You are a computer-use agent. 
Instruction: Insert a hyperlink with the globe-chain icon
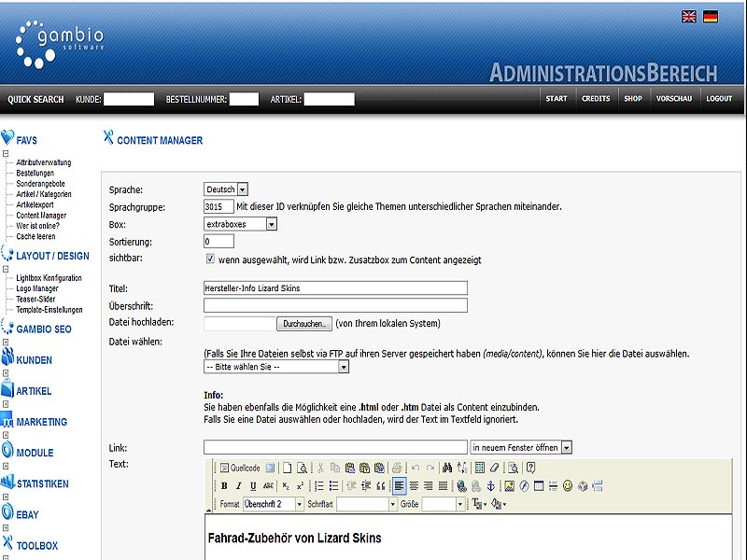pos(461,485)
